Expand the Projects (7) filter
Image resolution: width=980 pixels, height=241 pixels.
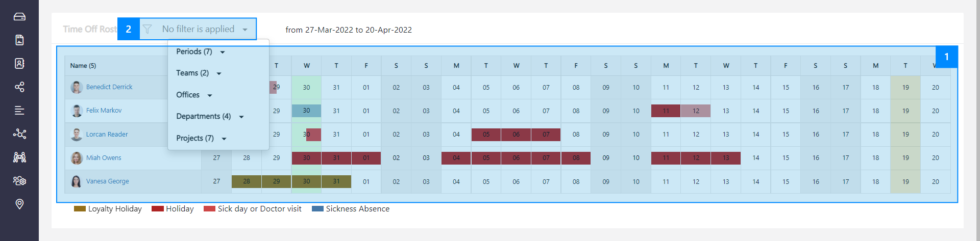pos(201,139)
